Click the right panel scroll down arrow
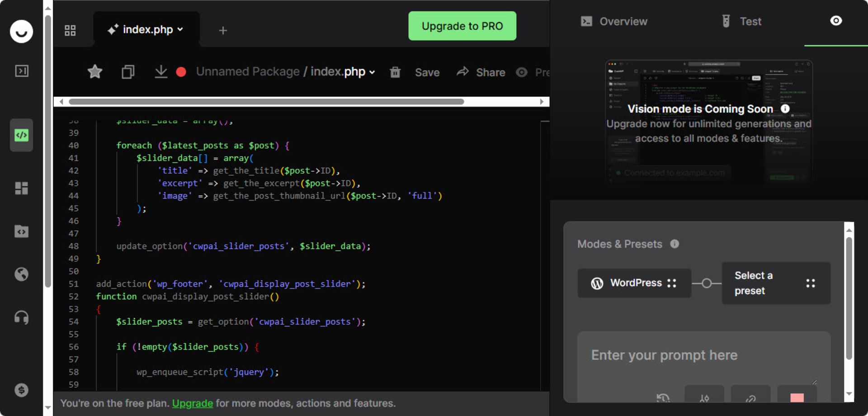 point(849,394)
